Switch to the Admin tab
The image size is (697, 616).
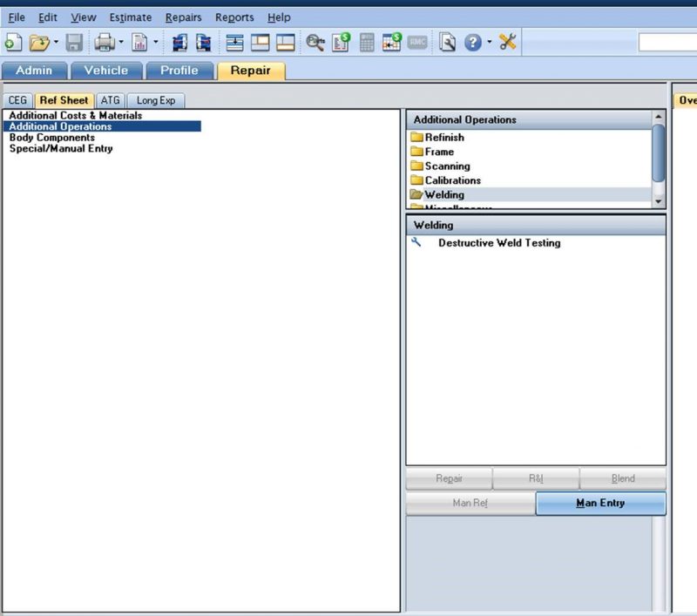click(x=34, y=71)
